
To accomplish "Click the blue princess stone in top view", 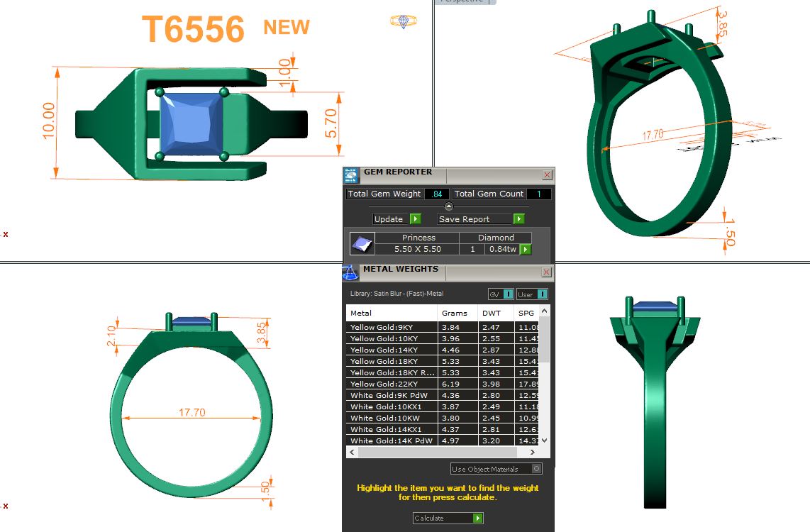I will tap(191, 124).
